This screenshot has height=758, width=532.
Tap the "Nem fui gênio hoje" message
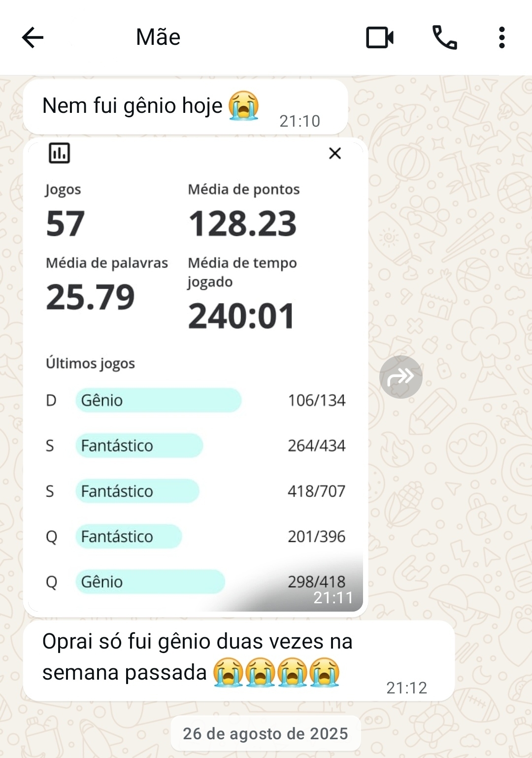[133, 106]
